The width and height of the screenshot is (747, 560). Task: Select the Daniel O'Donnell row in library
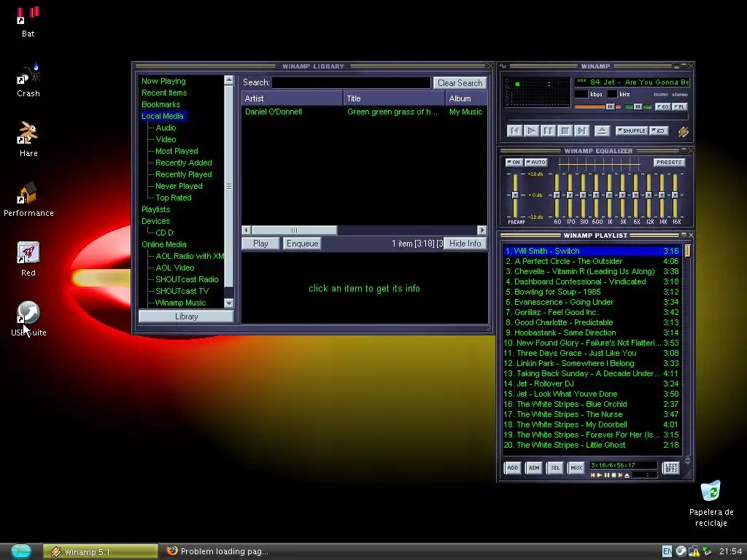pos(364,112)
